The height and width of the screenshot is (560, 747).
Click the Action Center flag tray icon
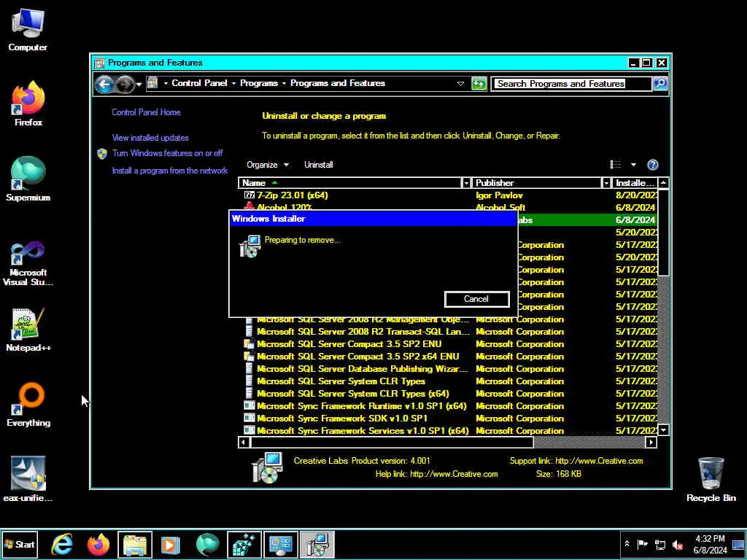[x=643, y=544]
